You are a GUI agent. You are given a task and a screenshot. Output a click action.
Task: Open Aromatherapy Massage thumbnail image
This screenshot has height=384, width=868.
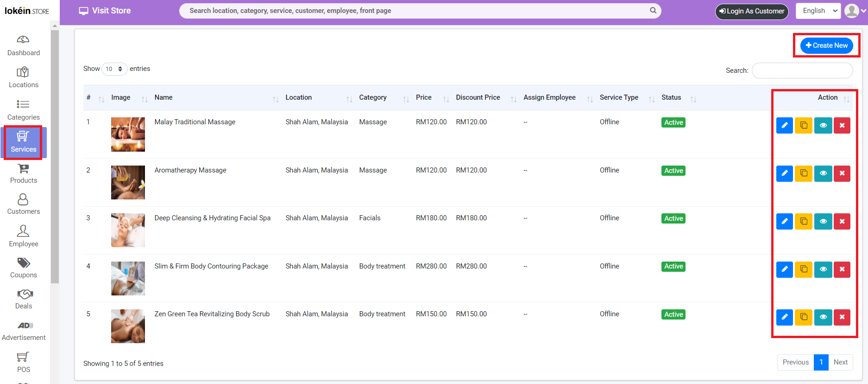[128, 182]
